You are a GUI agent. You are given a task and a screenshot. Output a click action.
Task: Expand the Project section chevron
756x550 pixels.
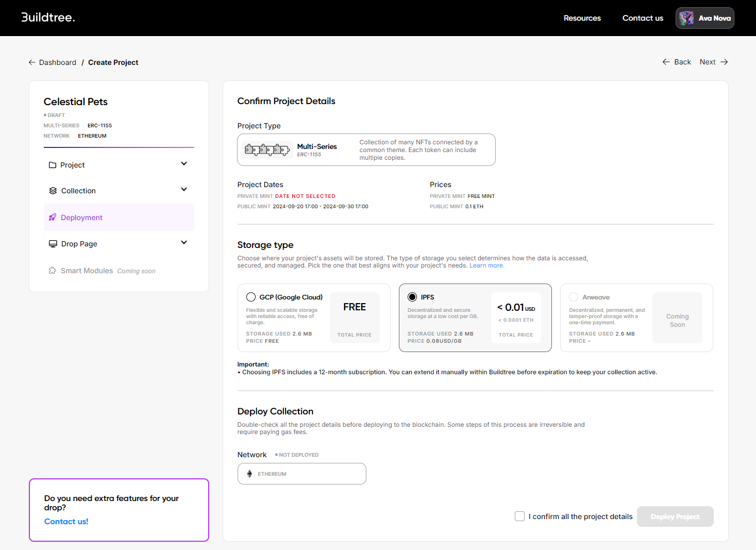(184, 164)
